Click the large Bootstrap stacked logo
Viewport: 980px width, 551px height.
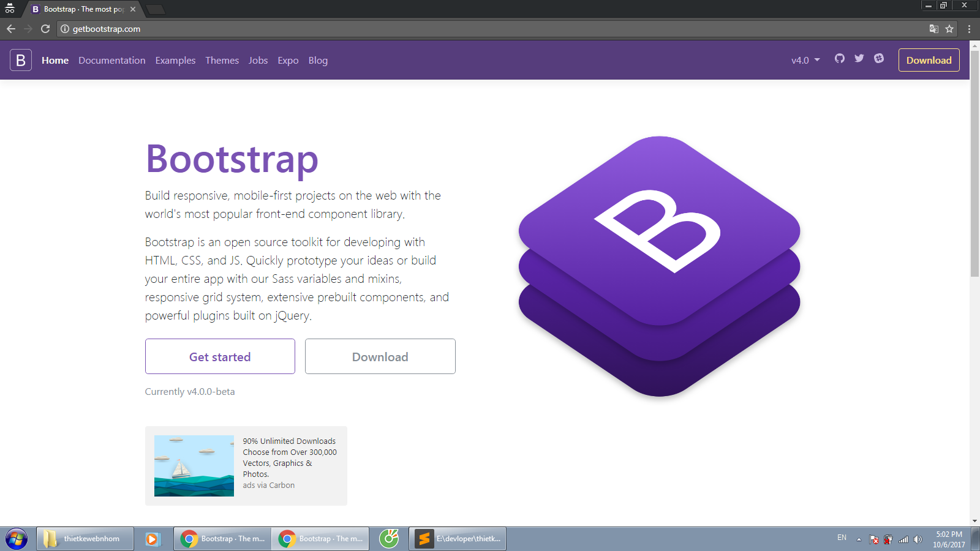[659, 266]
